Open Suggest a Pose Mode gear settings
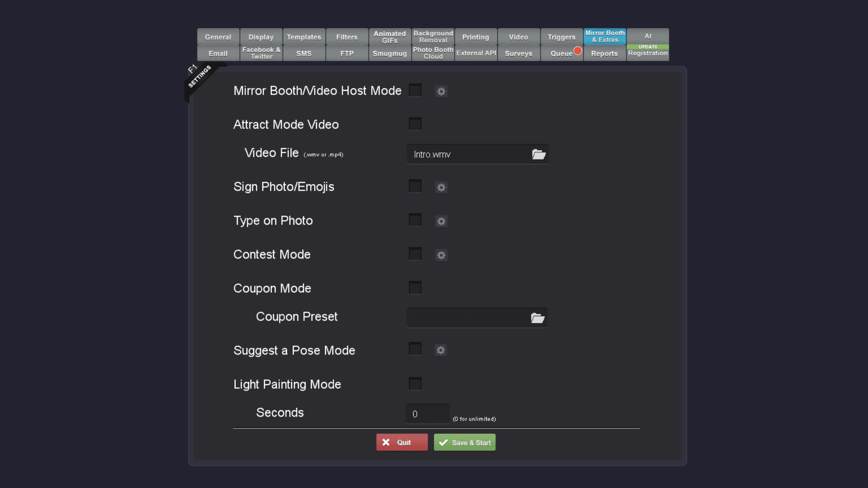Screen dimensions: 868x488 pyautogui.click(x=441, y=350)
